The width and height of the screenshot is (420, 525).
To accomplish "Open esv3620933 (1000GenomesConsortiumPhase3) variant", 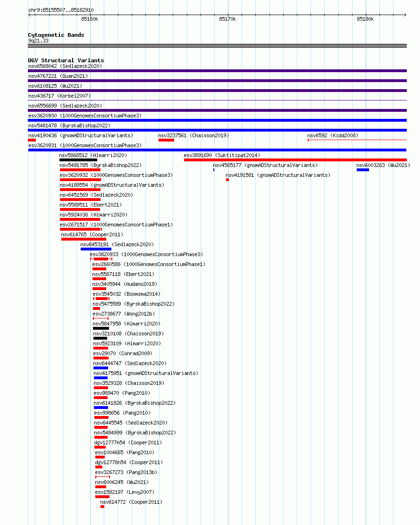I will [146, 254].
